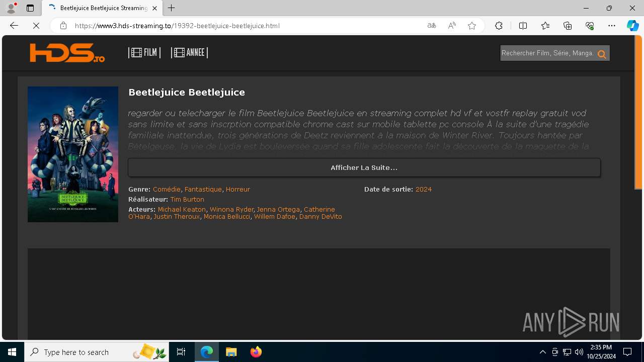Open the Michael Keaton actor link
Viewport: 644px width, 362px height.
182,210
